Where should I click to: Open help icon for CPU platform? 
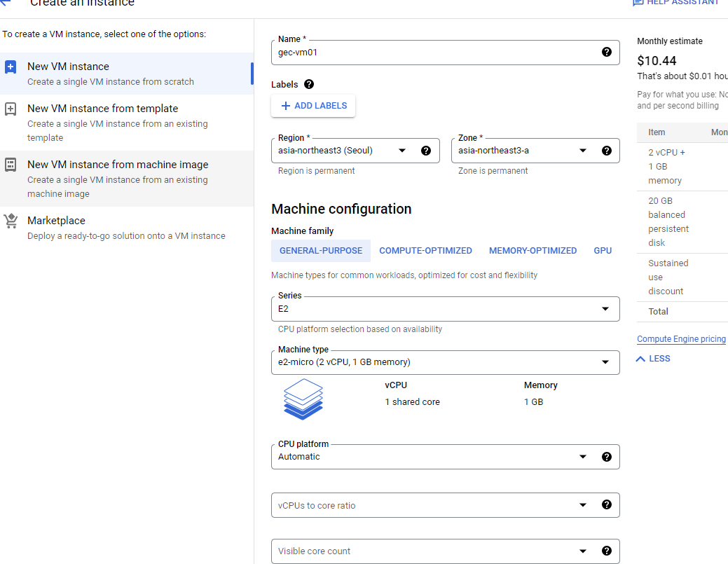tap(606, 457)
